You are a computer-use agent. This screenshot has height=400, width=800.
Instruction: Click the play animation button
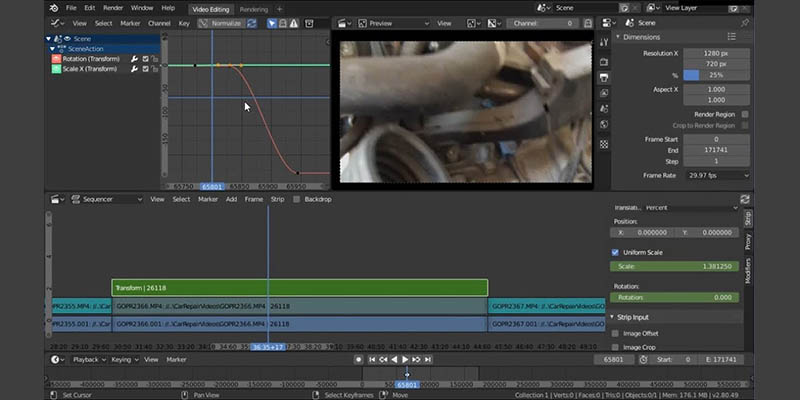[405, 360]
